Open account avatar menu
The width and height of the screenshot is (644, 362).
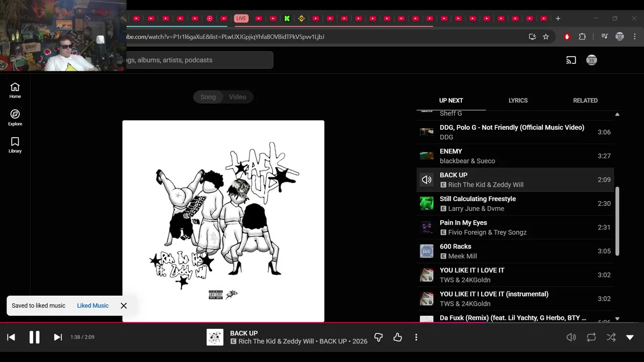coord(592,60)
